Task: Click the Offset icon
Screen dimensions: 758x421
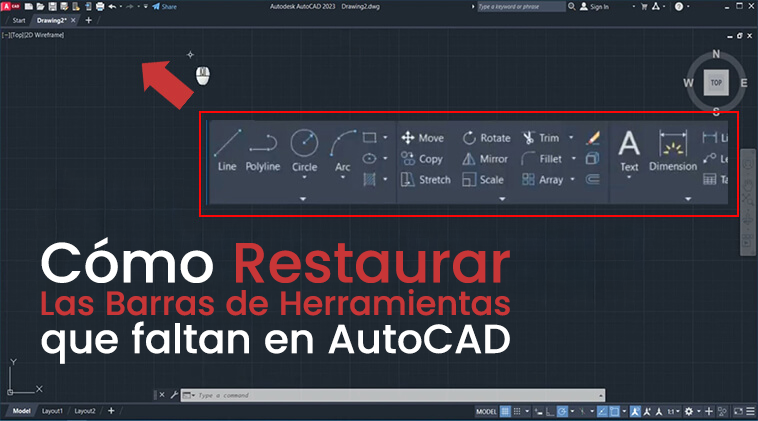Action: (x=593, y=179)
